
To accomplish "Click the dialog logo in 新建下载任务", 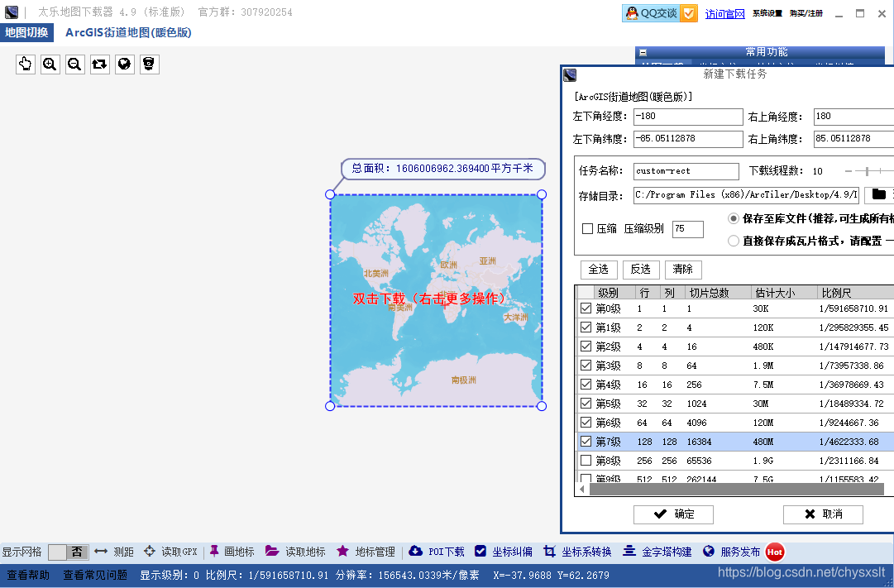I will (x=570, y=74).
